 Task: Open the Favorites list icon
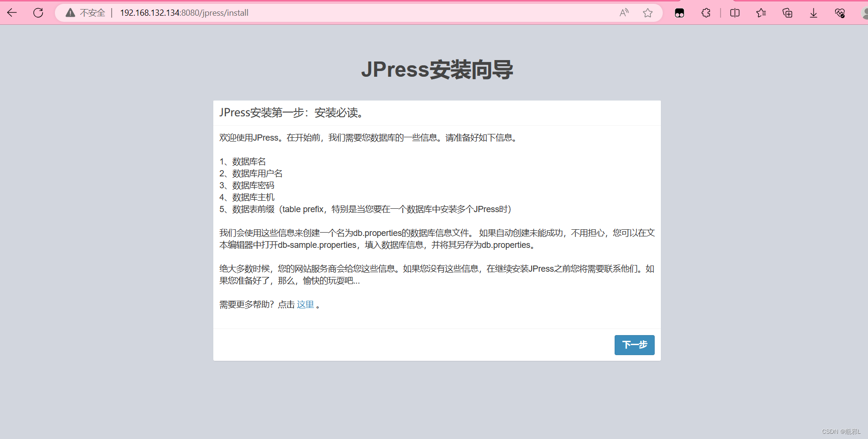click(761, 13)
